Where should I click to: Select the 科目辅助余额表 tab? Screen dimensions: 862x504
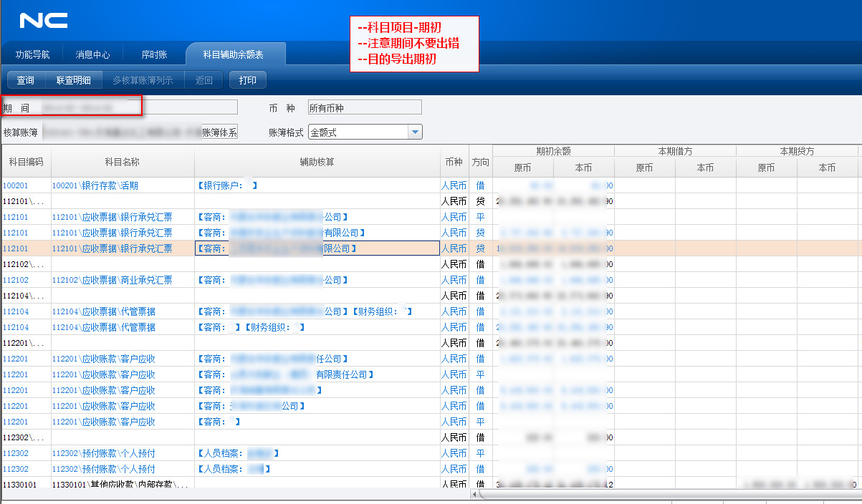click(x=233, y=54)
